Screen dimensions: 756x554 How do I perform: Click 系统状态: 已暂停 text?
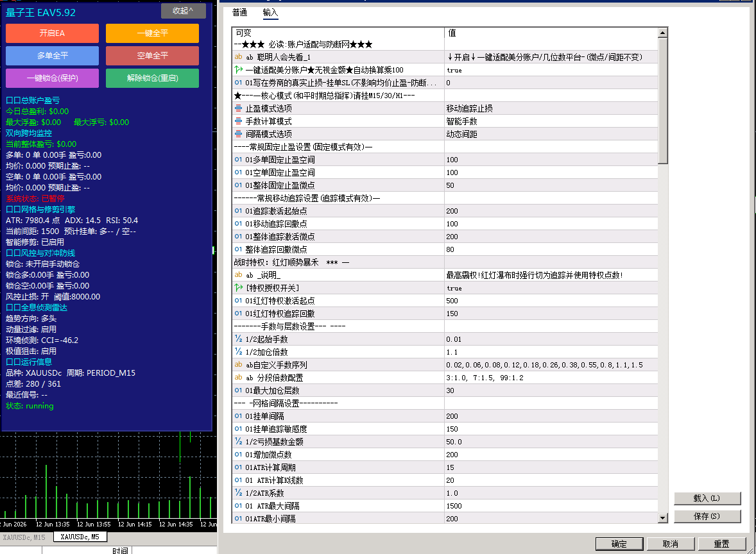[35, 199]
